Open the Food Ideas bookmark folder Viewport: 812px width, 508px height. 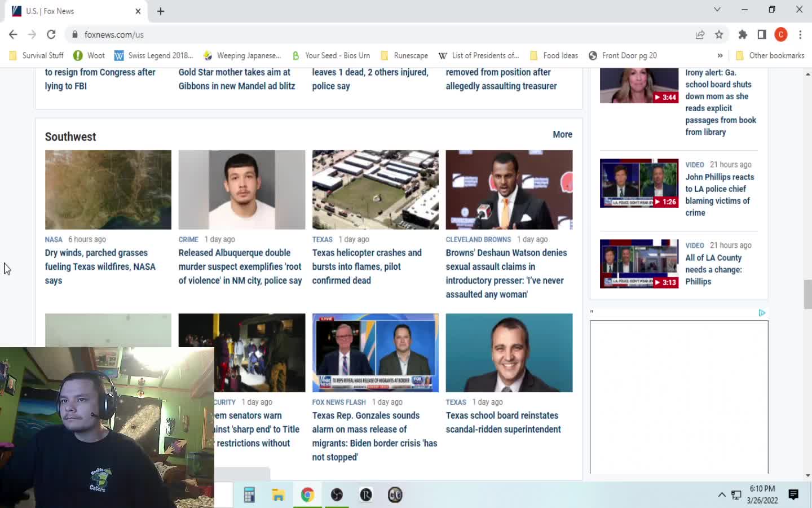pos(554,55)
